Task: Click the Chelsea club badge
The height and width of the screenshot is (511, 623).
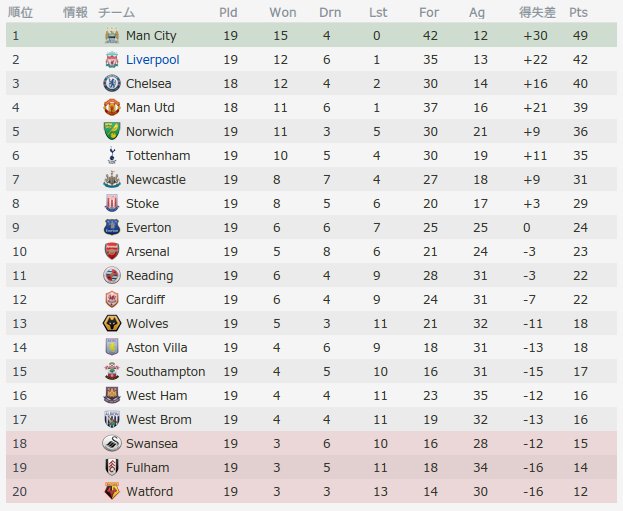Action: [112, 83]
